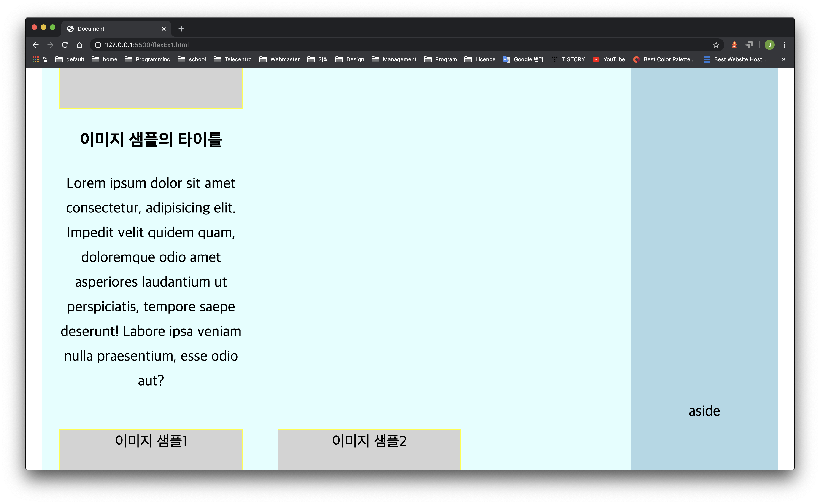Expand the hidden bookmarks overflow chevron
This screenshot has width=820, height=504.
(784, 59)
